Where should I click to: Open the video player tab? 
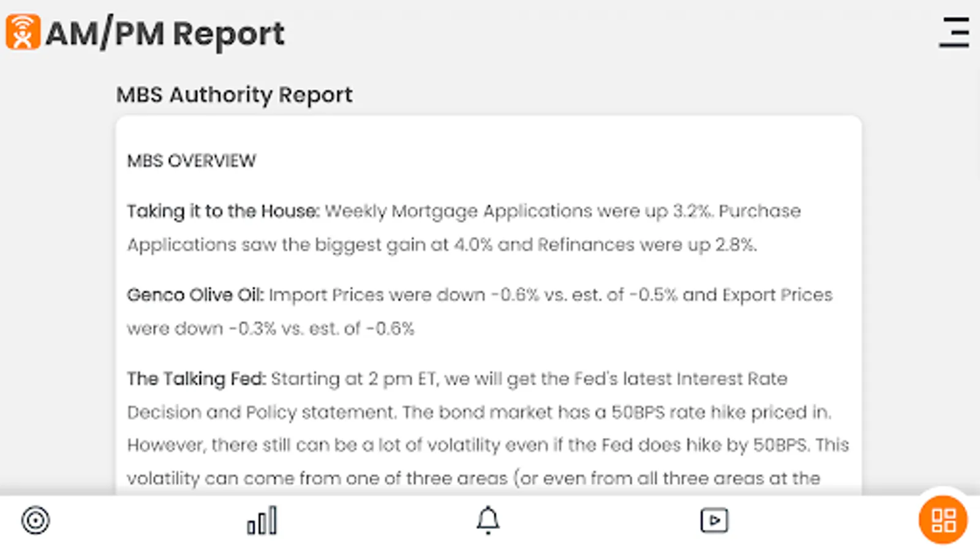coord(714,521)
